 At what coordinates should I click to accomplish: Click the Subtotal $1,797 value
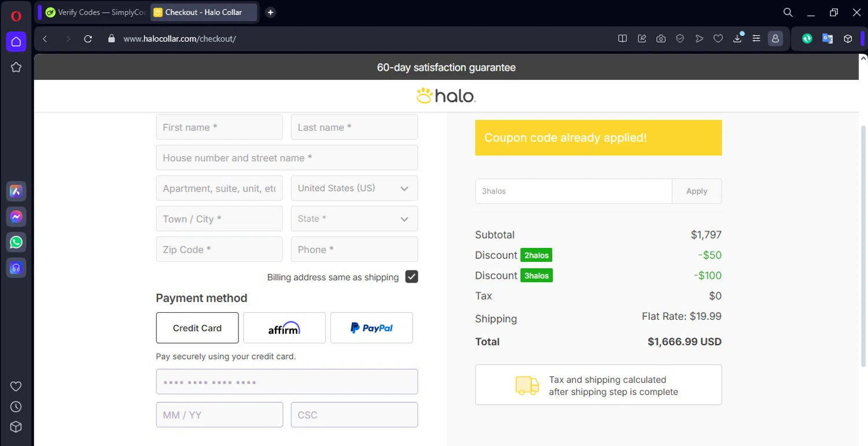[x=706, y=235]
